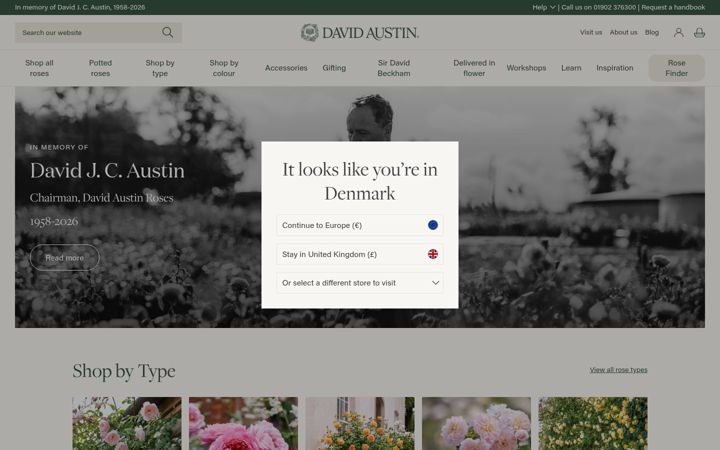720x450 pixels.
Task: Follow the Blog link
Action: coord(652,33)
